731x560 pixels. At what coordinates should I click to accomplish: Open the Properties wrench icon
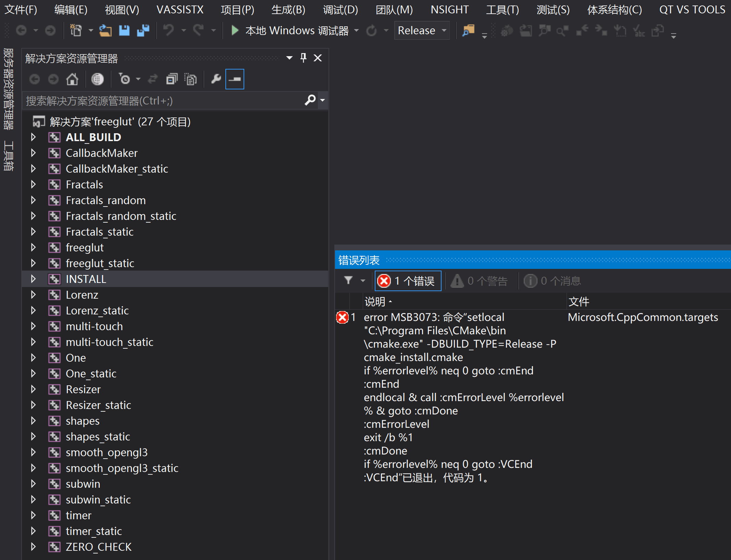(x=216, y=79)
